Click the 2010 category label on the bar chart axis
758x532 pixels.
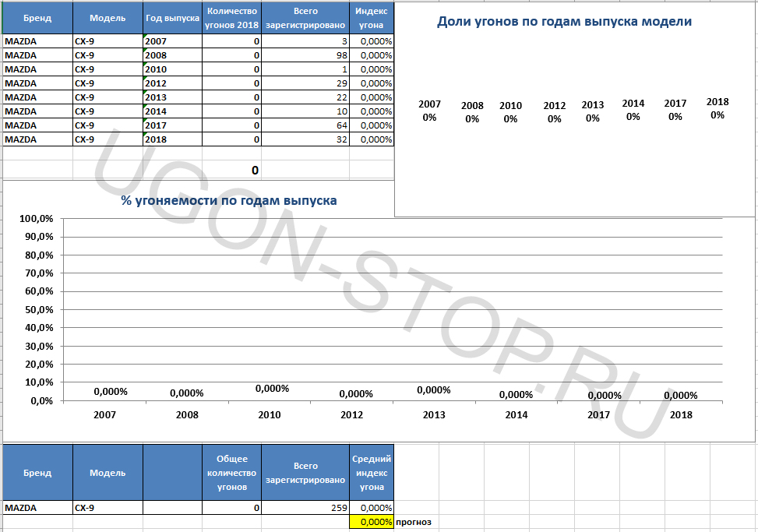(270, 414)
